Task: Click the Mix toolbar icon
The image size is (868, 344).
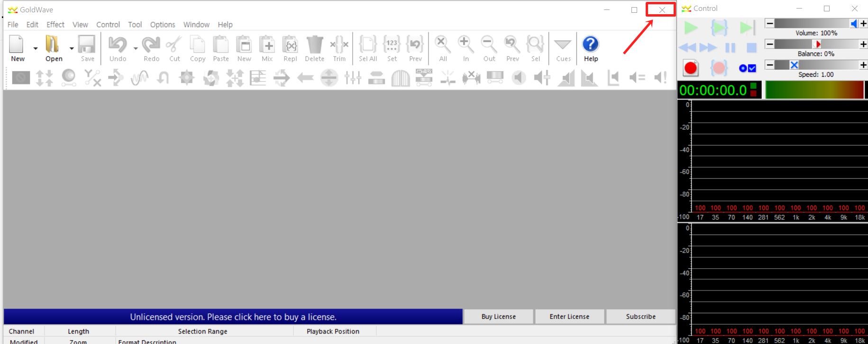Action: pos(267,45)
